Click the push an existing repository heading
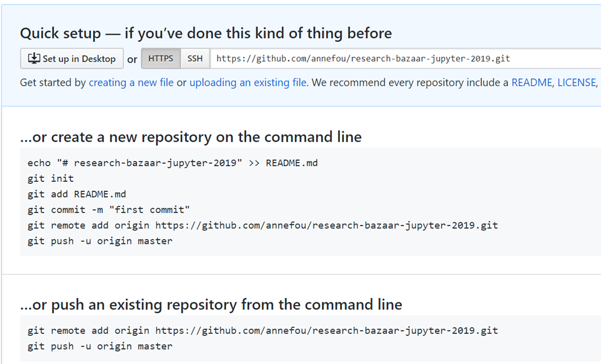This screenshot has height=364, width=601. click(x=211, y=305)
